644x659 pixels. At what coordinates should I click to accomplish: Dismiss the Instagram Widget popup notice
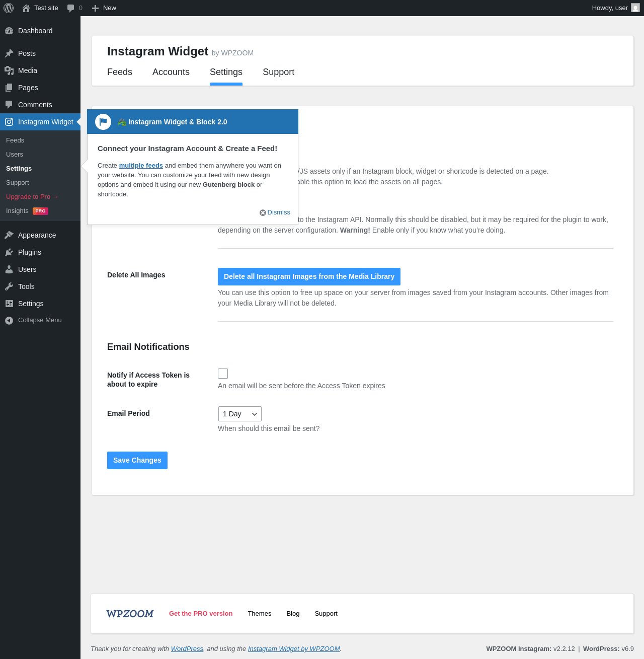pyautogui.click(x=275, y=212)
